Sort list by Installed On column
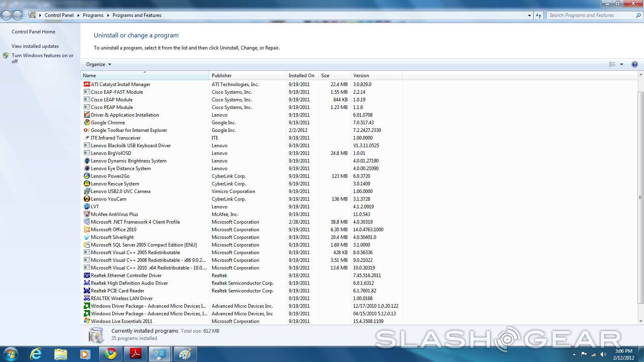 pyautogui.click(x=301, y=76)
